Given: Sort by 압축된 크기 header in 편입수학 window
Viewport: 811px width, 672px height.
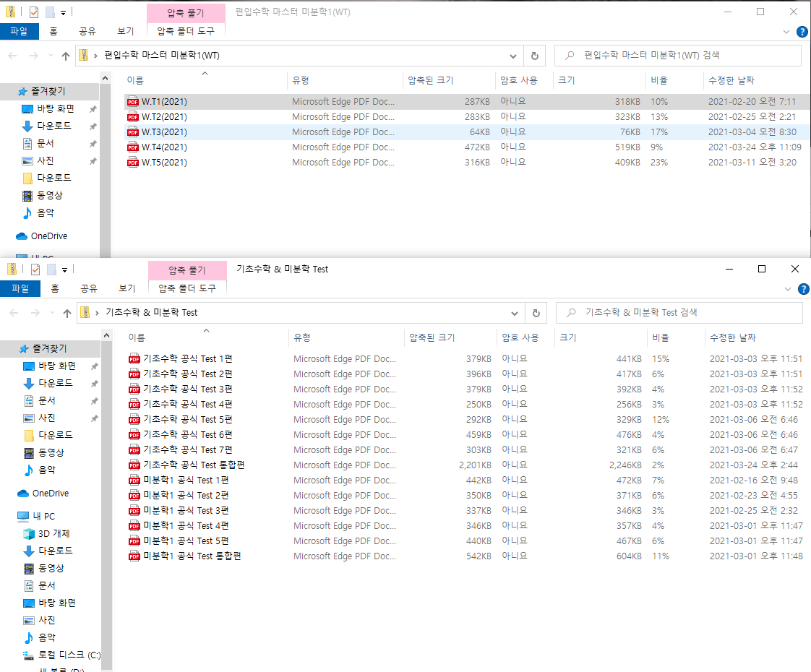Looking at the screenshot, I should tap(431, 80).
